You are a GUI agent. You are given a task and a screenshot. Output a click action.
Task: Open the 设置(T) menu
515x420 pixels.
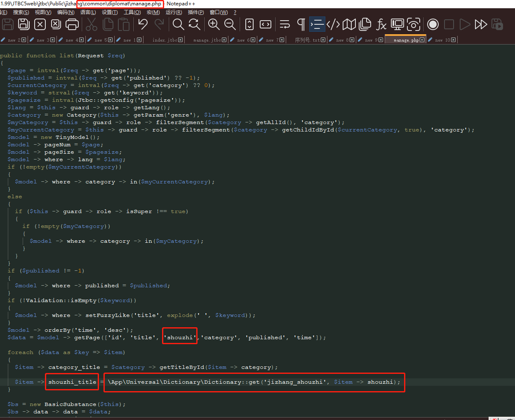[110, 12]
